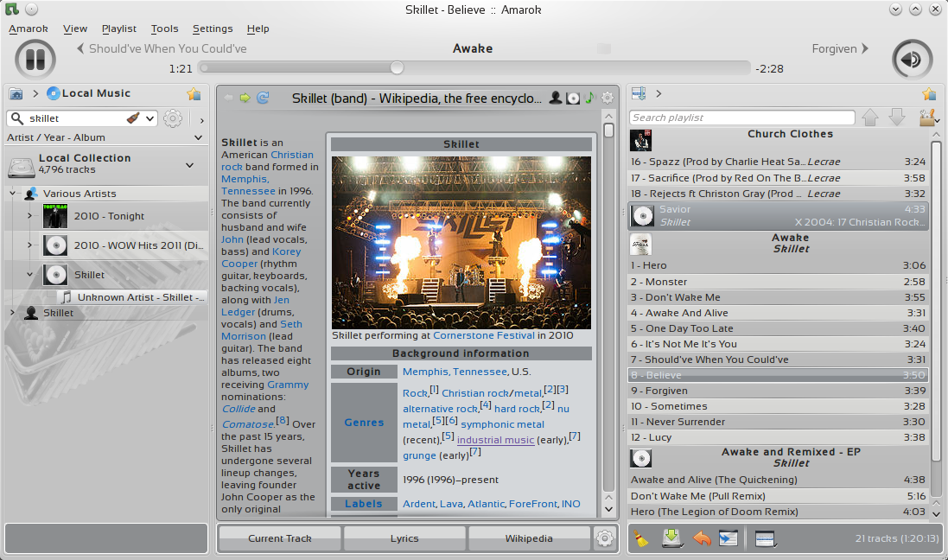Open the search field history dropdown arrow

coord(150,118)
